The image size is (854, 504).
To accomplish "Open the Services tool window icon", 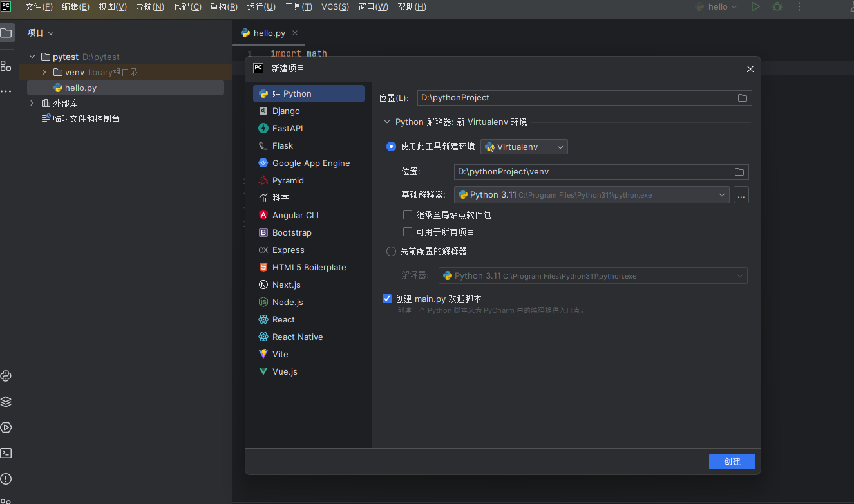I will (x=6, y=427).
